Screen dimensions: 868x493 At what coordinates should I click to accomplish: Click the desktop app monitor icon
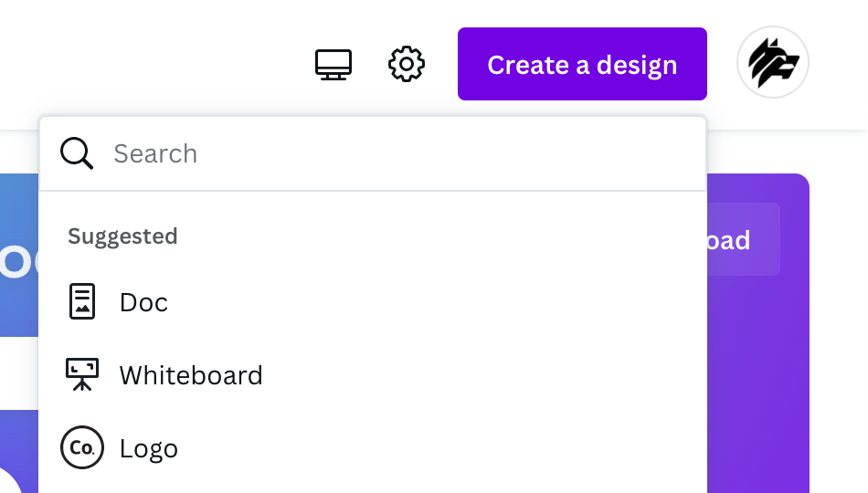coord(333,65)
